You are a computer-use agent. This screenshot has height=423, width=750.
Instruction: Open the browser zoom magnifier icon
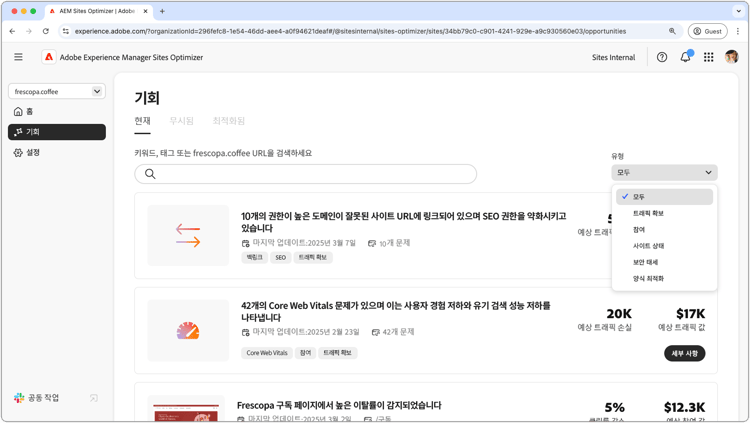(x=672, y=31)
